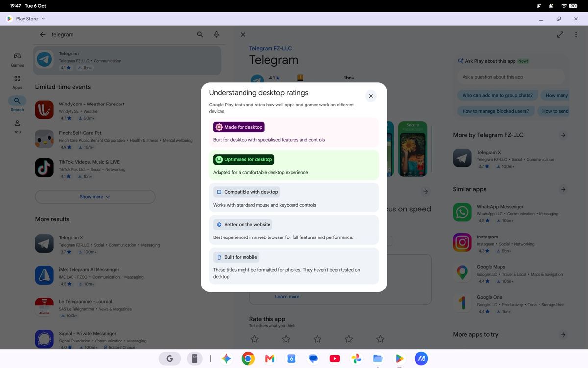Screen dimensions: 588x368
Task: Select 'How to manage blocked users?' chip
Action: coord(495,111)
